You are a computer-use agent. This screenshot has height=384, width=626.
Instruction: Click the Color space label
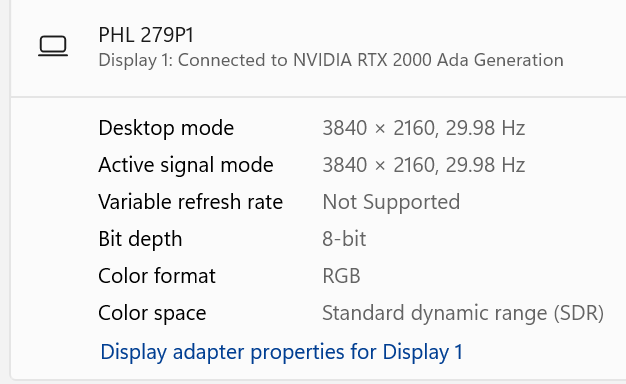[152, 313]
